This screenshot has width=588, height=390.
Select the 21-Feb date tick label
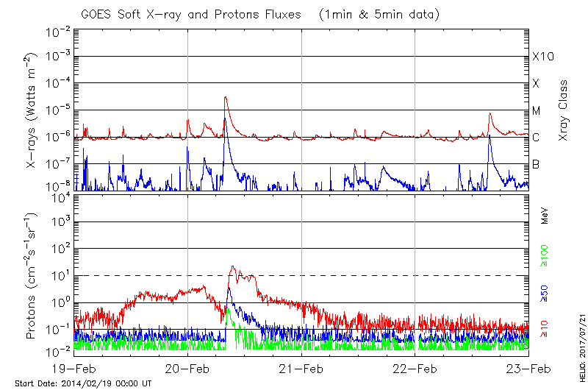click(301, 367)
